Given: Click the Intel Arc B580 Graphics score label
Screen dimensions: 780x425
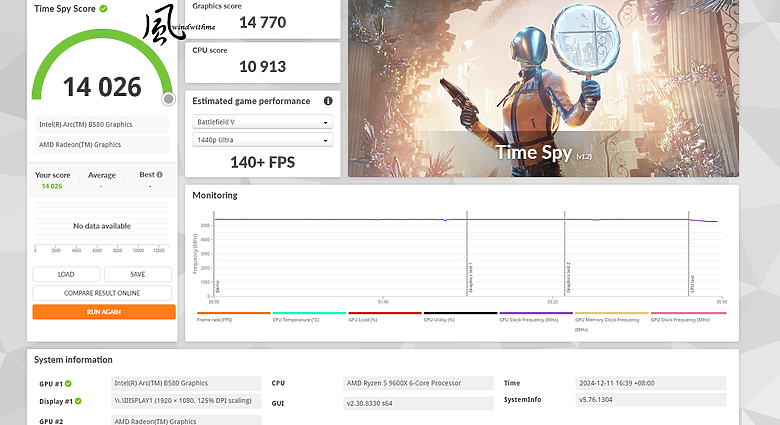Looking at the screenshot, I should [102, 124].
